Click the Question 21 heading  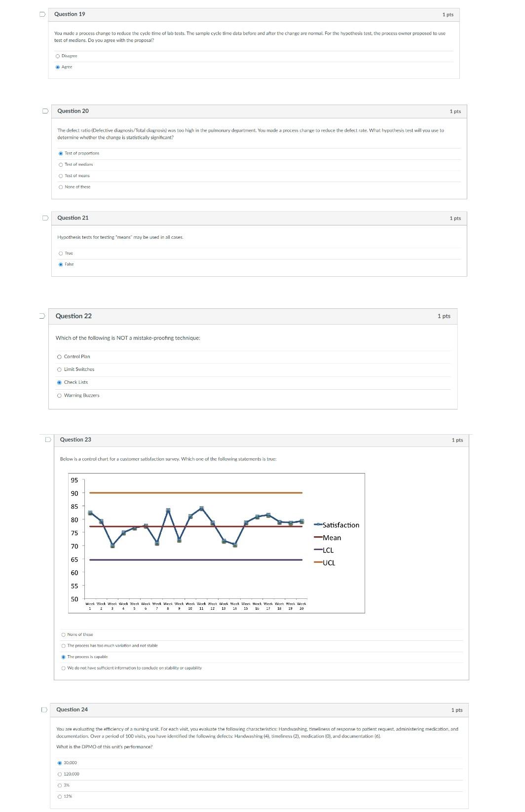(73, 218)
